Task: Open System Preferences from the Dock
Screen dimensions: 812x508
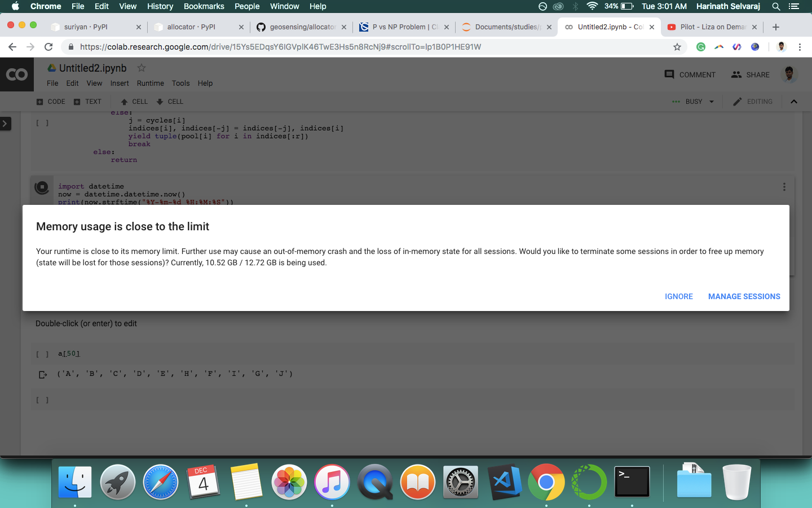Action: (461, 482)
